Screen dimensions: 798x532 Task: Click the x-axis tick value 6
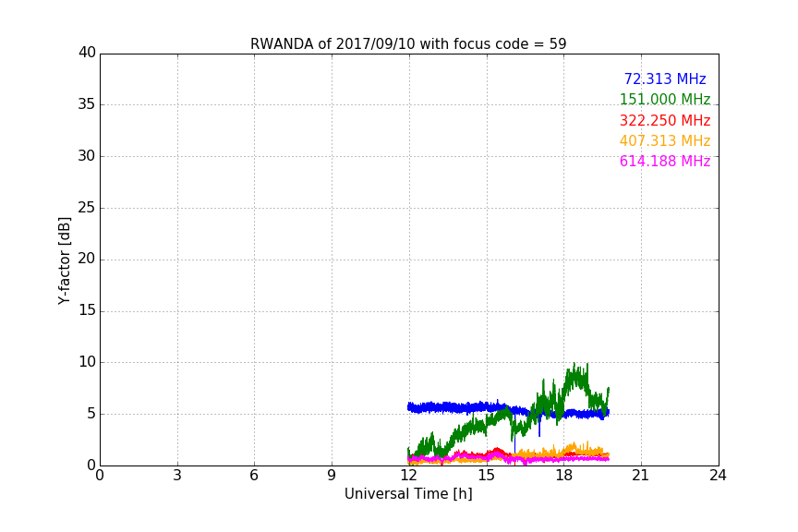255,476
